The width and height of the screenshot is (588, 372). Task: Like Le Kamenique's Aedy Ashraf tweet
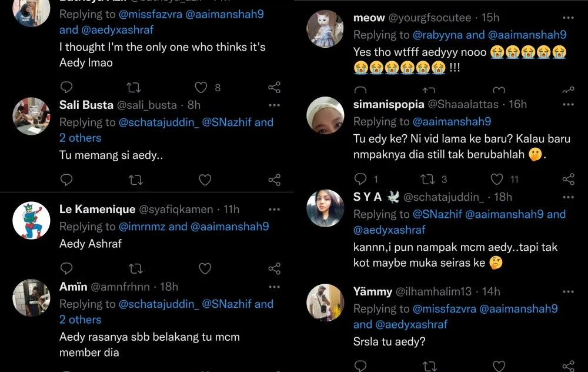(205, 268)
